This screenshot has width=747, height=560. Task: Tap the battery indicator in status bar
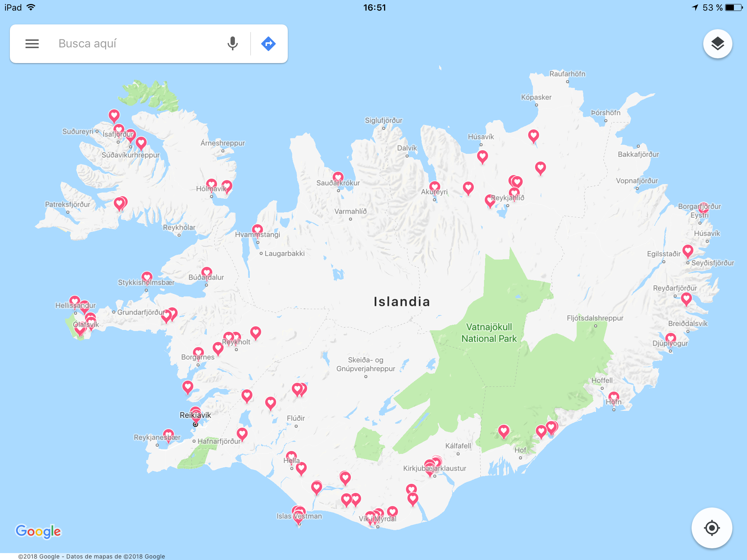pos(734,8)
